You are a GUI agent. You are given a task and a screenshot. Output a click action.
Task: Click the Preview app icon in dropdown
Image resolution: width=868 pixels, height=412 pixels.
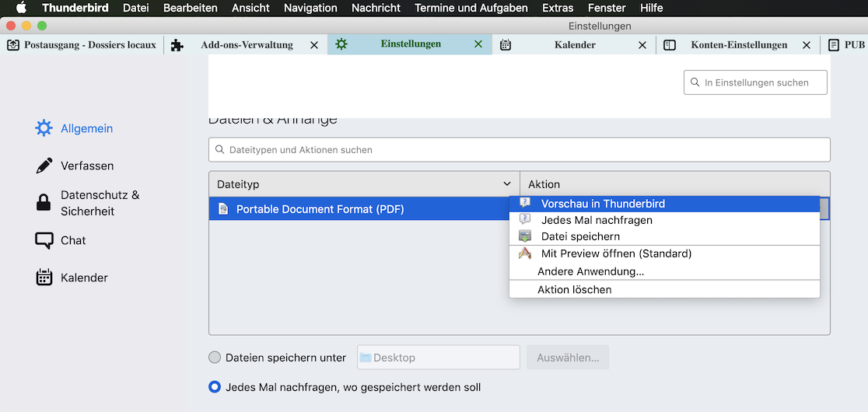[525, 254]
